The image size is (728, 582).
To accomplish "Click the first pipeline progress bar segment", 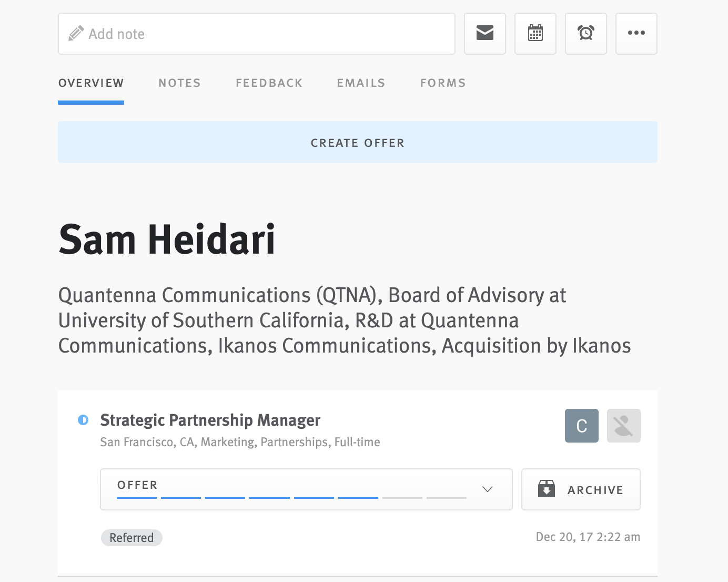I will 136,497.
